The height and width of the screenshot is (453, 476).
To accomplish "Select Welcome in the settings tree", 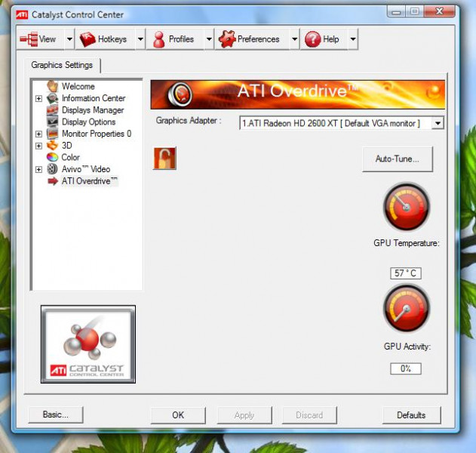I will pos(78,86).
